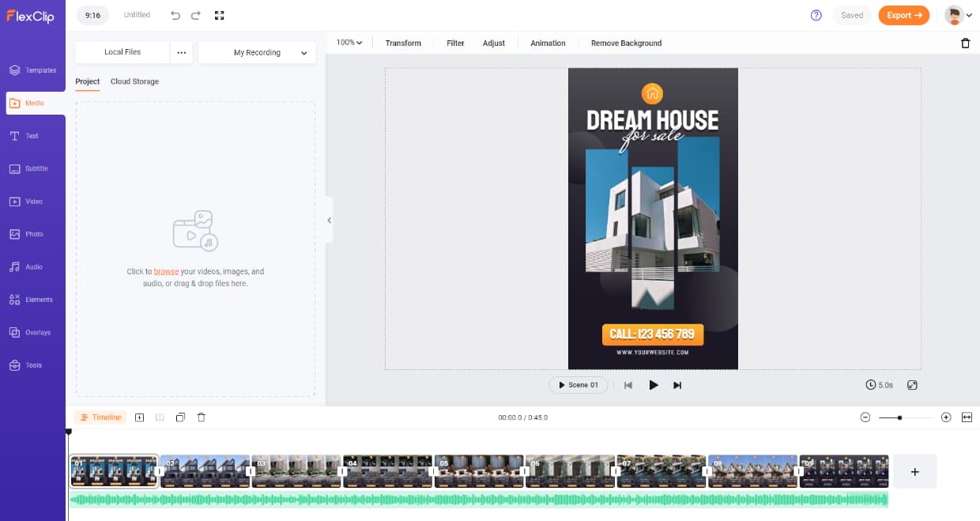980x521 pixels.
Task: Open the 100% zoom dropdown
Action: click(349, 43)
